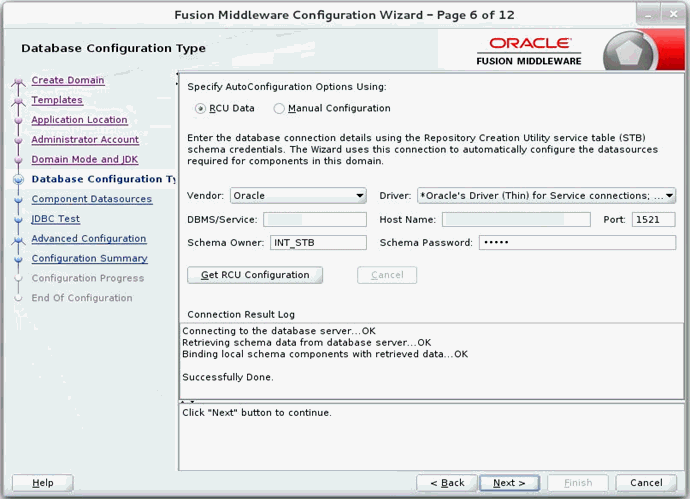Open the JDBC Test step link
Screen dimensions: 690x499
(55, 219)
